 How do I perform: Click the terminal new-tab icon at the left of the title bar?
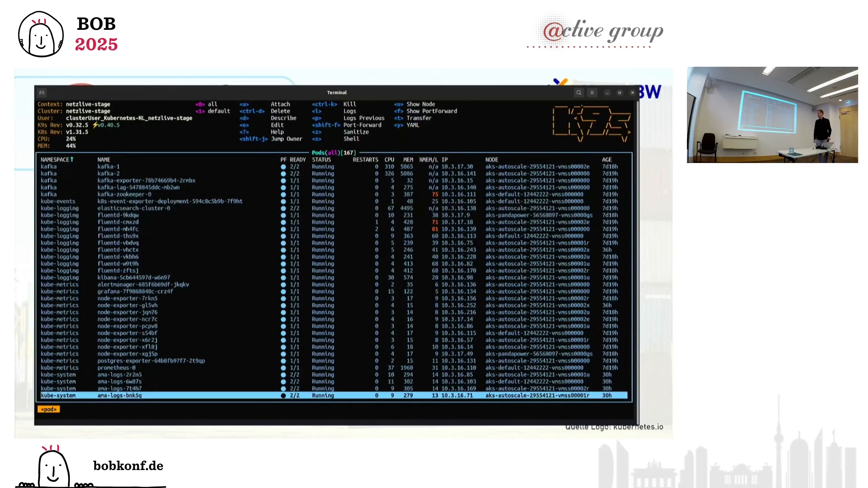click(42, 93)
